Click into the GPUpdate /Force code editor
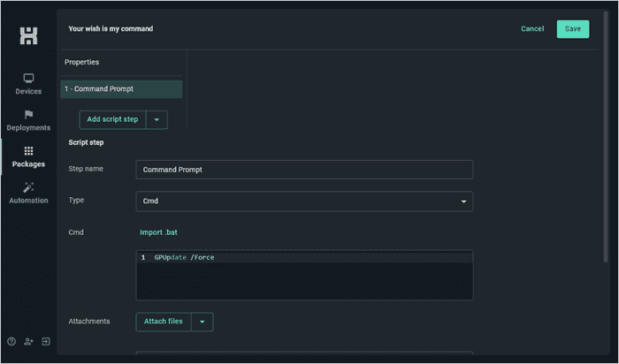This screenshot has width=619, height=364. tap(304, 275)
